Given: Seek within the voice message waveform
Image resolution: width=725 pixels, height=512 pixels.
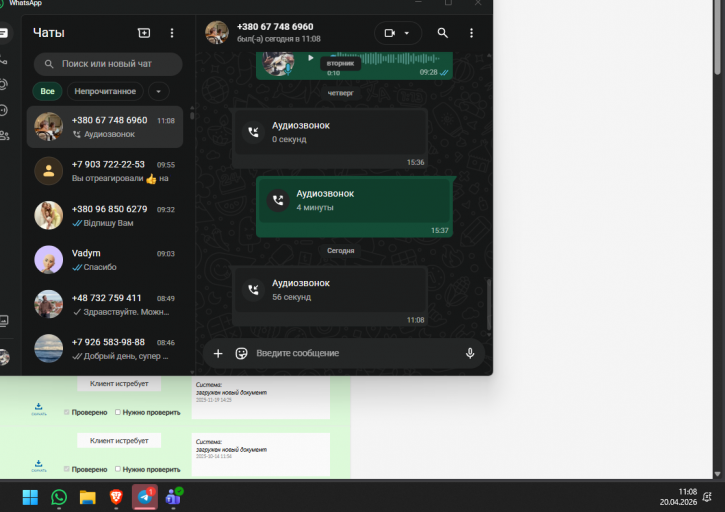Looking at the screenshot, I should click(x=385, y=58).
